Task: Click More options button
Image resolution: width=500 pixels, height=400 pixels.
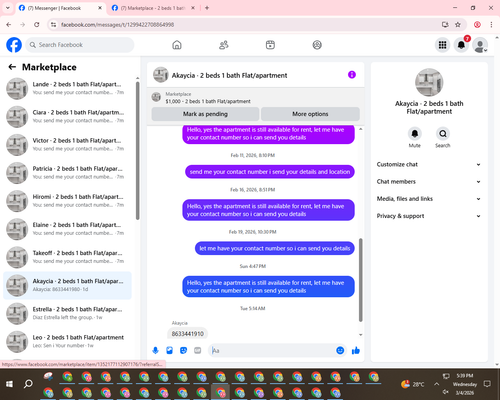Action: pos(310,114)
